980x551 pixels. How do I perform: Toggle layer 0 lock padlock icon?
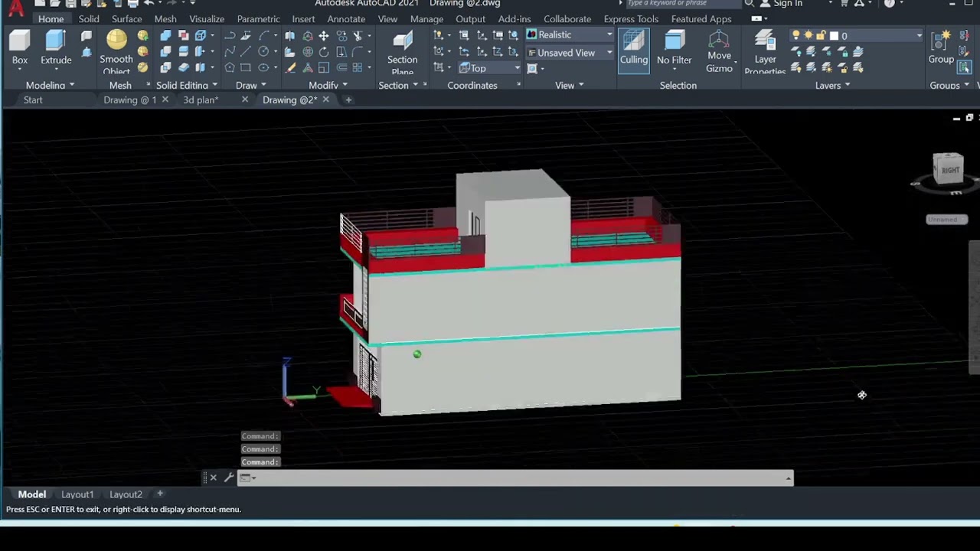point(821,35)
